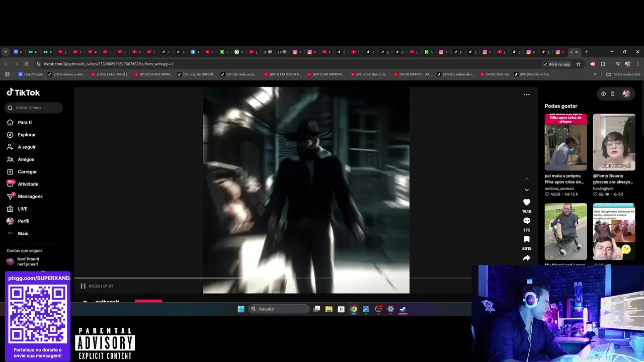Image resolution: width=644 pixels, height=362 pixels.
Task: Open the Chrome apps grid in bookmarks bar
Action: [7, 74]
